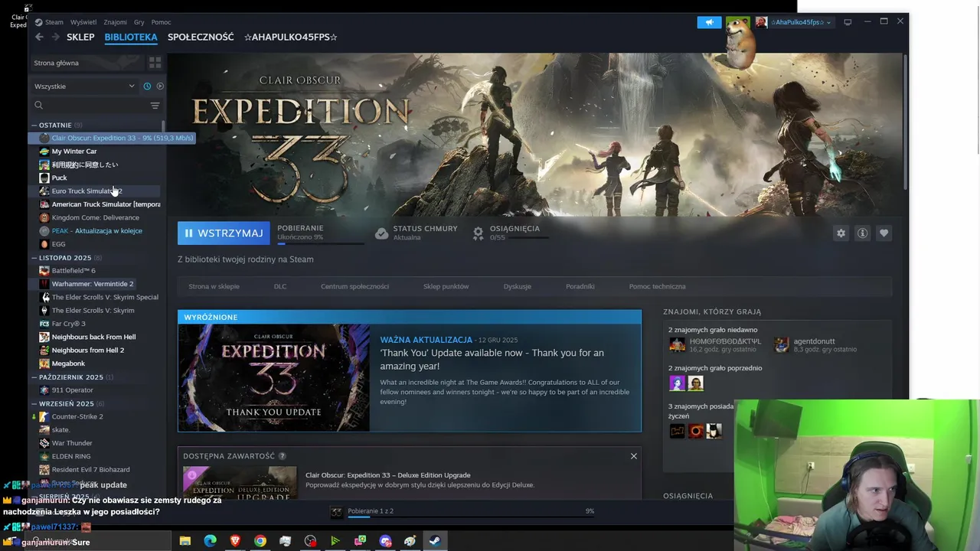The width and height of the screenshot is (980, 551).
Task: Pause download with WSTRZYMAJ button
Action: (x=224, y=233)
